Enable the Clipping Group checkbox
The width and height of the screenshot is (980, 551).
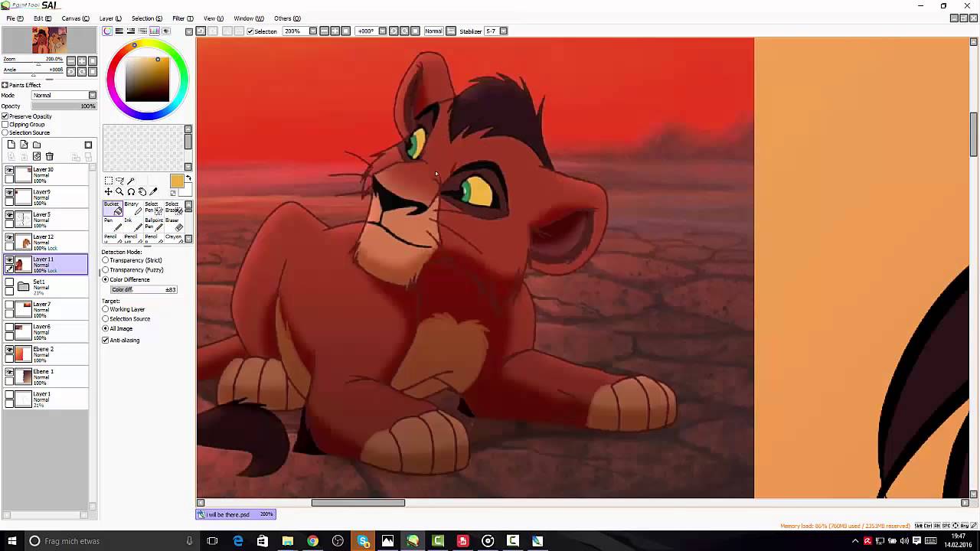(5, 125)
